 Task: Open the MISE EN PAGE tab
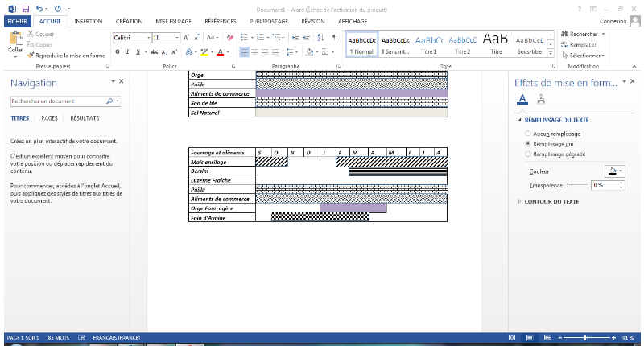point(175,22)
